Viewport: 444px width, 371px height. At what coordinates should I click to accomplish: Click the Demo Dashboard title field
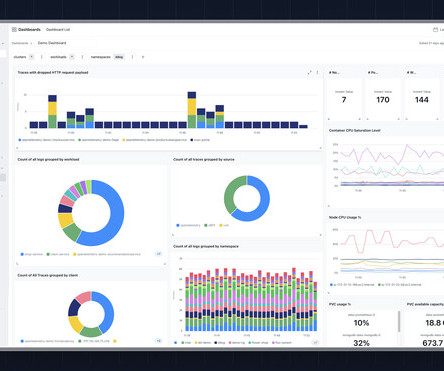[x=52, y=43]
